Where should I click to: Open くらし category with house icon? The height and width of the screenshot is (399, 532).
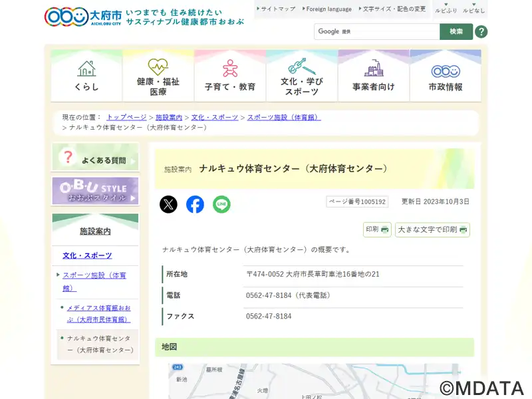coord(86,75)
